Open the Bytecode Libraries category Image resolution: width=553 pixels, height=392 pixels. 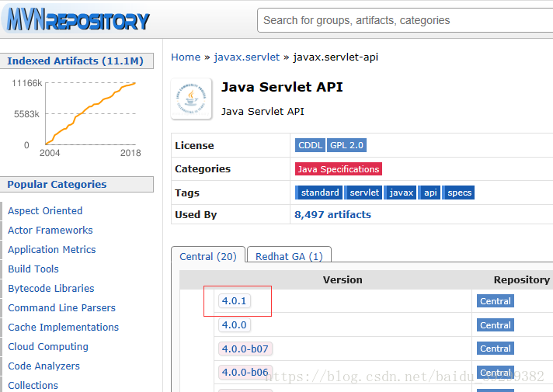(51, 288)
